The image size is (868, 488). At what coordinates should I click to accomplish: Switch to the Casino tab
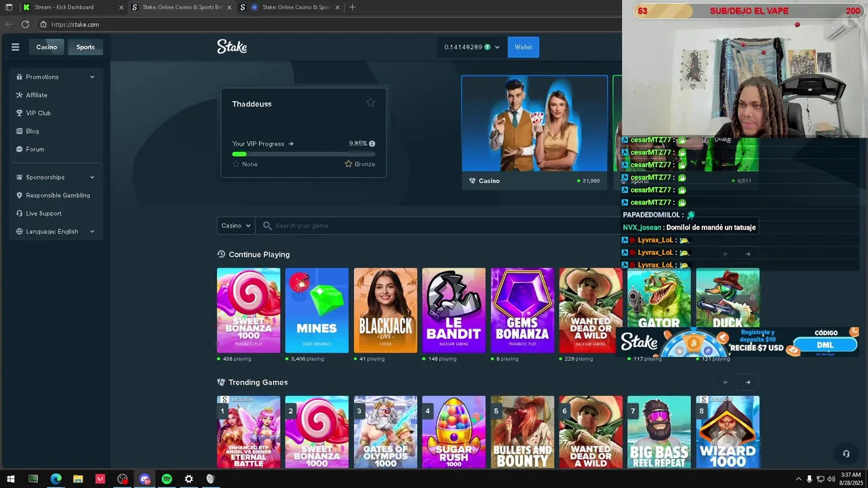(x=47, y=47)
